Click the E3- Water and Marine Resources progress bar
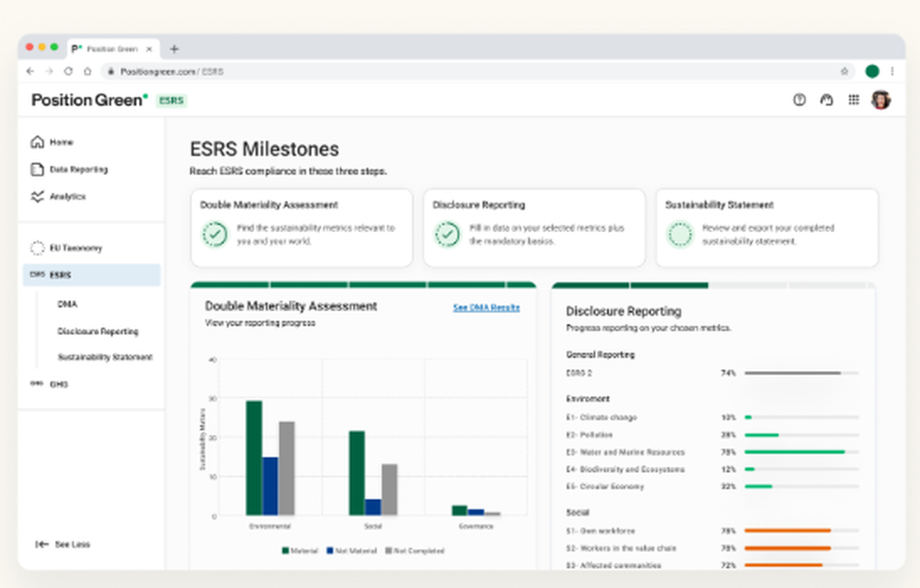 (x=801, y=453)
